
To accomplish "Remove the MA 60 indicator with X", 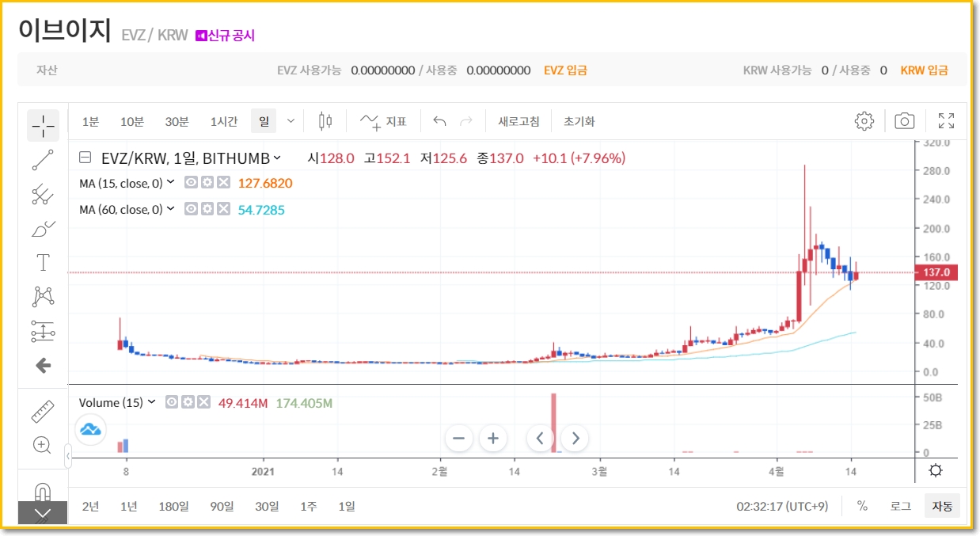I will (x=224, y=209).
